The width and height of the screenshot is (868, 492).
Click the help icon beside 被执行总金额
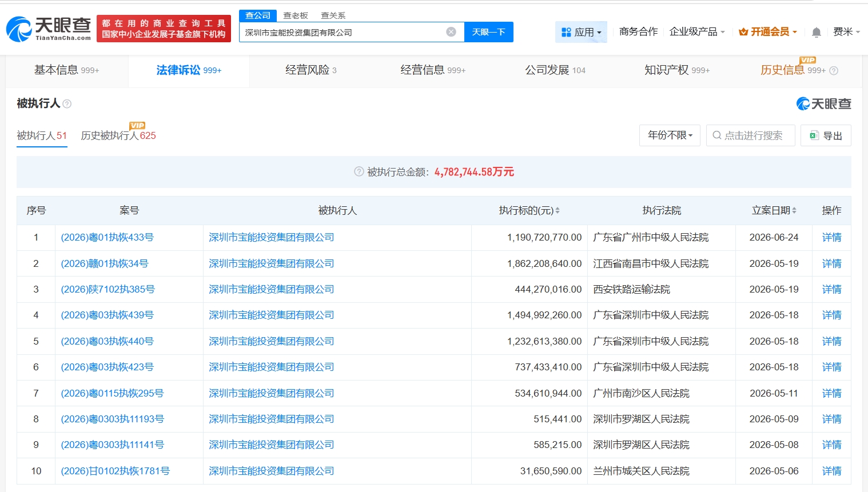pyautogui.click(x=359, y=171)
